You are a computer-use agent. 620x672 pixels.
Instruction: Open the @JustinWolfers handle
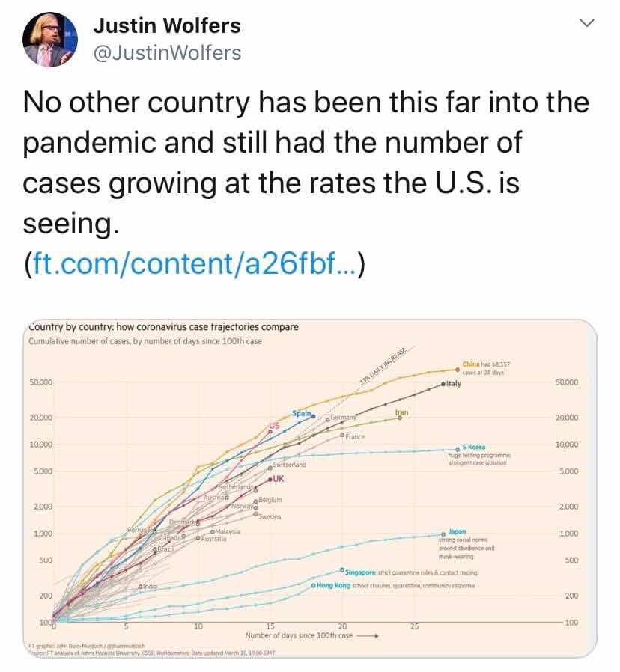click(167, 53)
